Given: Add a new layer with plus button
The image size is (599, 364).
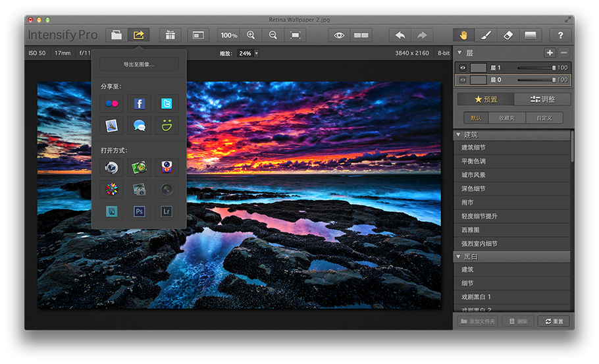Looking at the screenshot, I should coord(550,53).
